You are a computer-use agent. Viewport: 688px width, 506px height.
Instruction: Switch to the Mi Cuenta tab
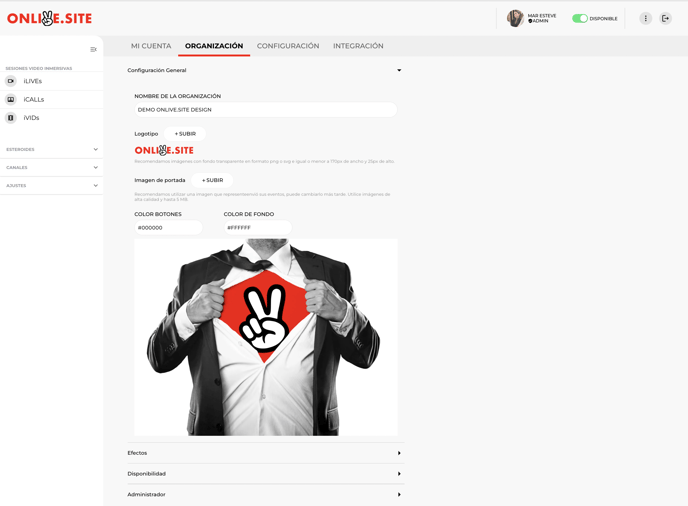pyautogui.click(x=151, y=46)
